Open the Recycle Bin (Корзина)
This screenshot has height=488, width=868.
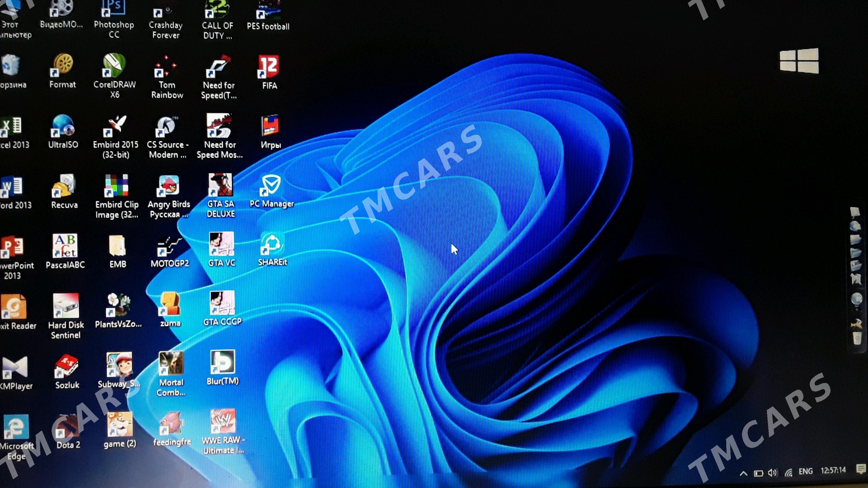coord(12,71)
